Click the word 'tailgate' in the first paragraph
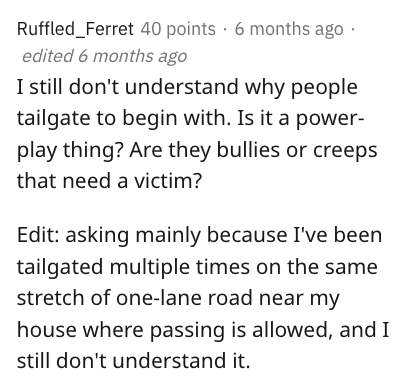411x390 pixels. click(53, 119)
